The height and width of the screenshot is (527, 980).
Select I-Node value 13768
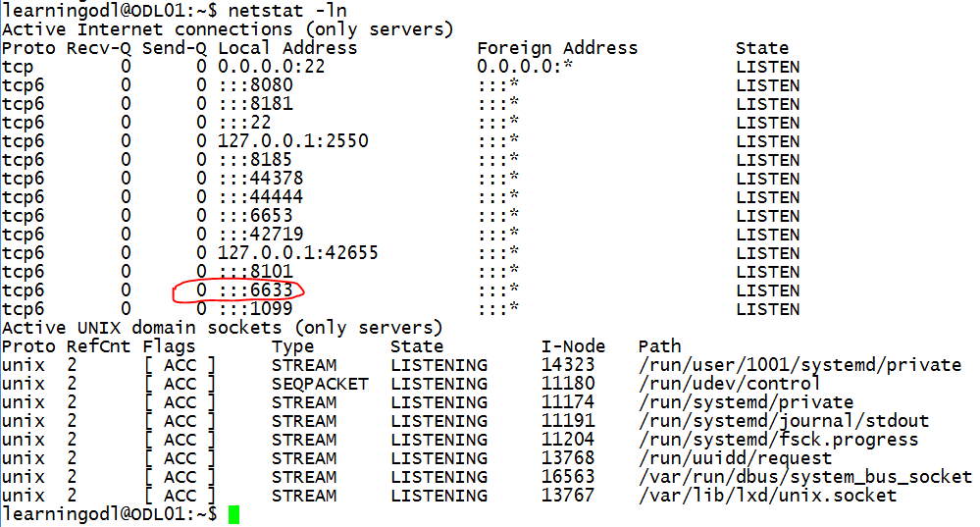click(x=568, y=458)
